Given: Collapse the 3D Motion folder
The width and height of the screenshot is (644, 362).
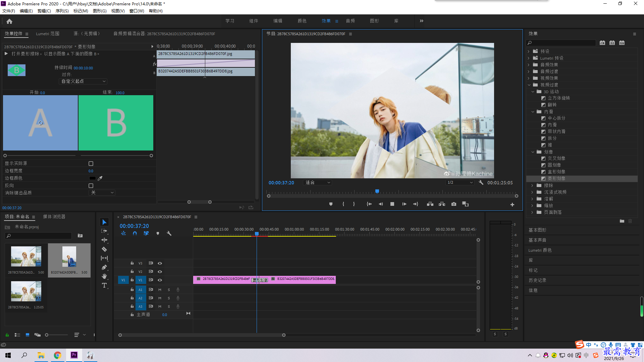Looking at the screenshot, I should click(x=533, y=92).
